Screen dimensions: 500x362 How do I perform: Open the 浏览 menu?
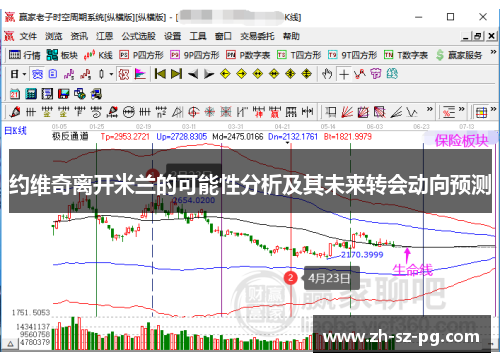tap(54, 36)
